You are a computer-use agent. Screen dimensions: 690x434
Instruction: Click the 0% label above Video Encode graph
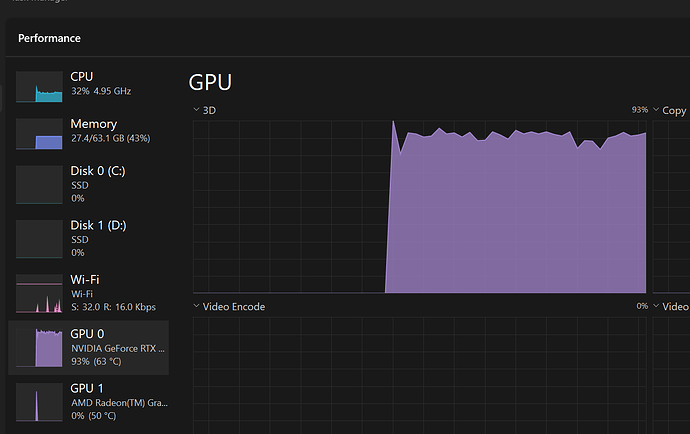tap(642, 306)
